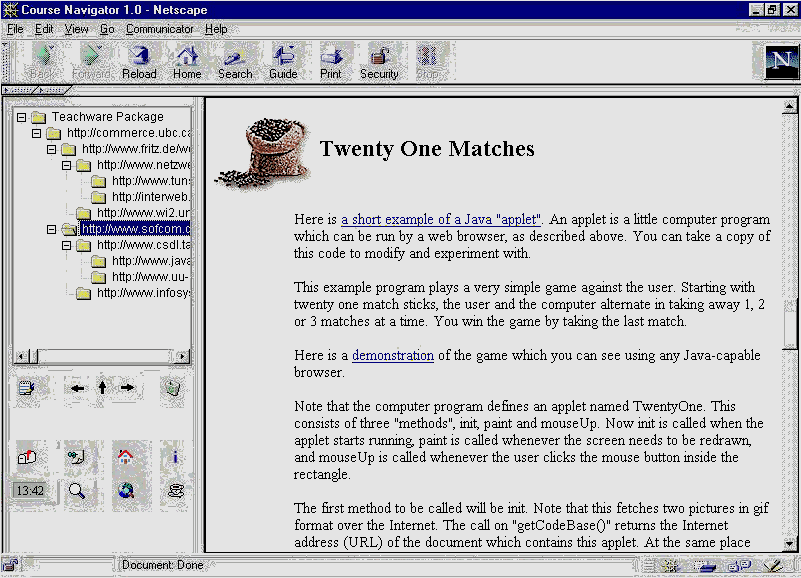Open the Go menu
The width and height of the screenshot is (801, 578).
107,29
